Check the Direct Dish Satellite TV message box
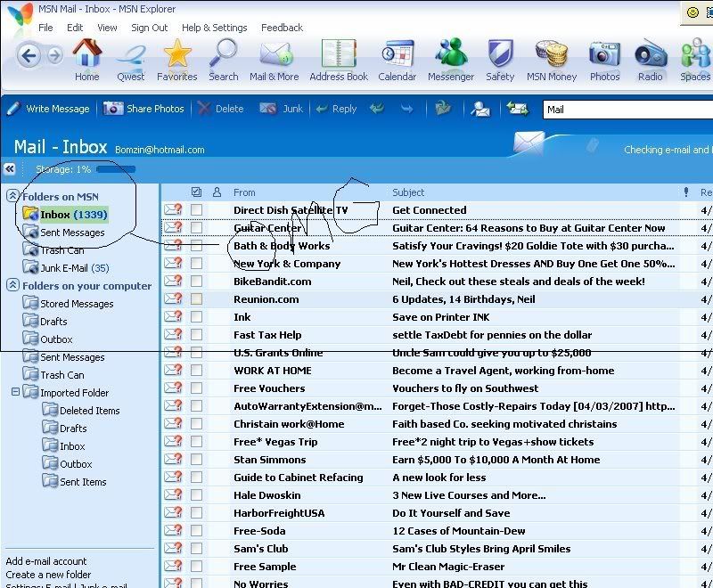This screenshot has width=713, height=588. tap(196, 210)
